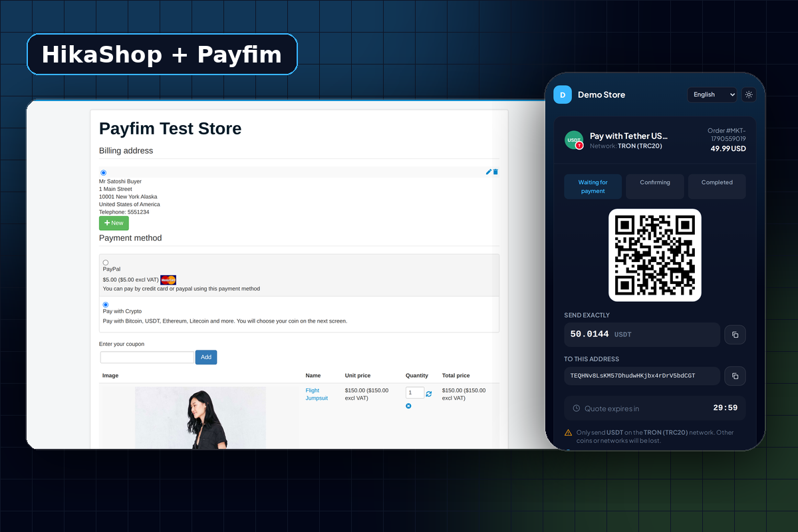Click the Network: TRON (TRC20) label
Viewport: 798px width, 532px height.
pyautogui.click(x=626, y=146)
